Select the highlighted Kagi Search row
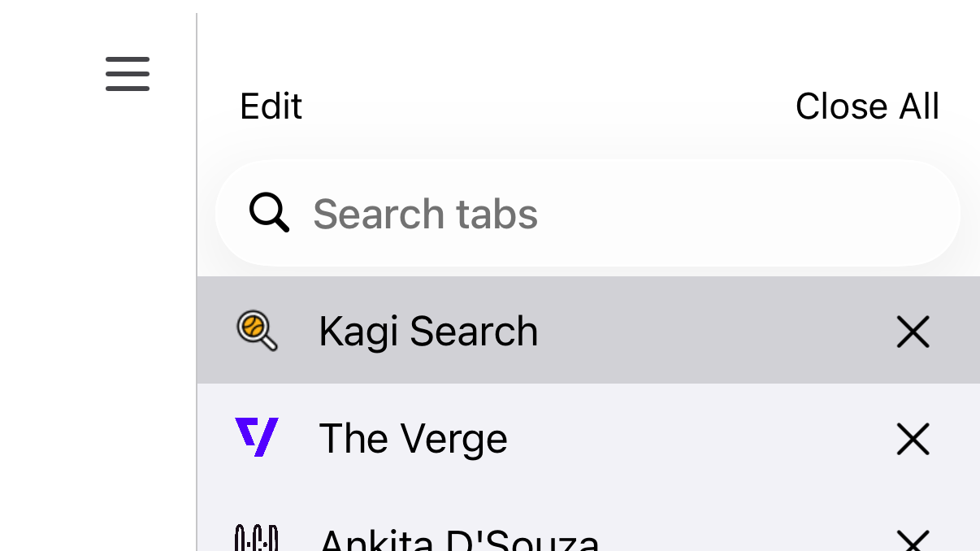Image resolution: width=980 pixels, height=551 pixels. click(x=488, y=330)
